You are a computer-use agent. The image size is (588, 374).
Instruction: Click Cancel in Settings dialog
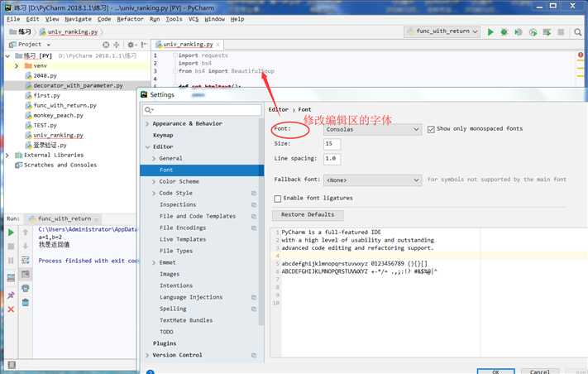point(540,372)
